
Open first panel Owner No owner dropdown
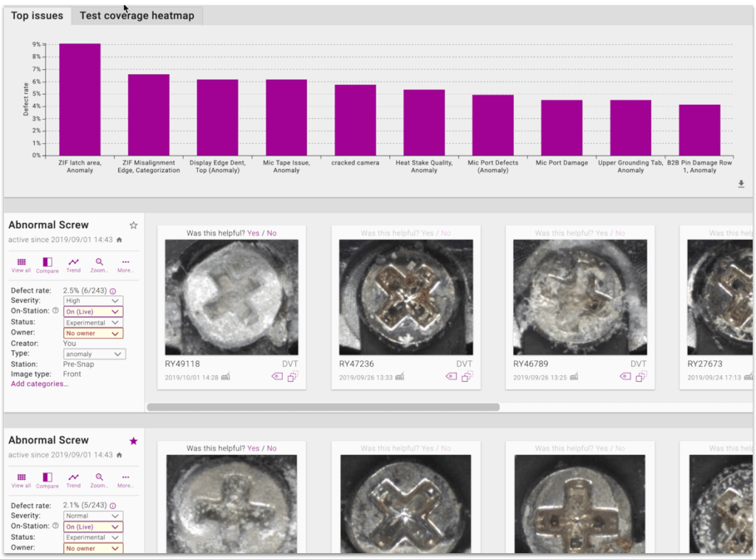tap(93, 333)
